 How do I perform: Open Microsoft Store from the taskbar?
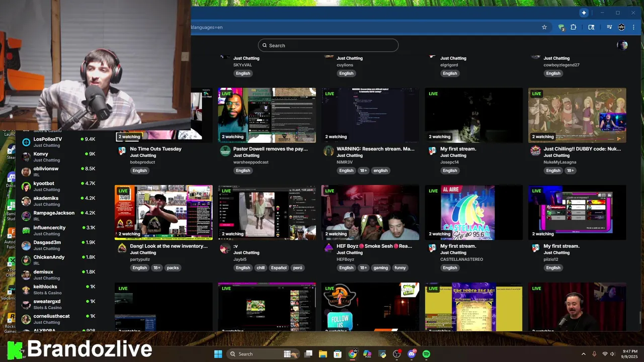pyautogui.click(x=338, y=354)
